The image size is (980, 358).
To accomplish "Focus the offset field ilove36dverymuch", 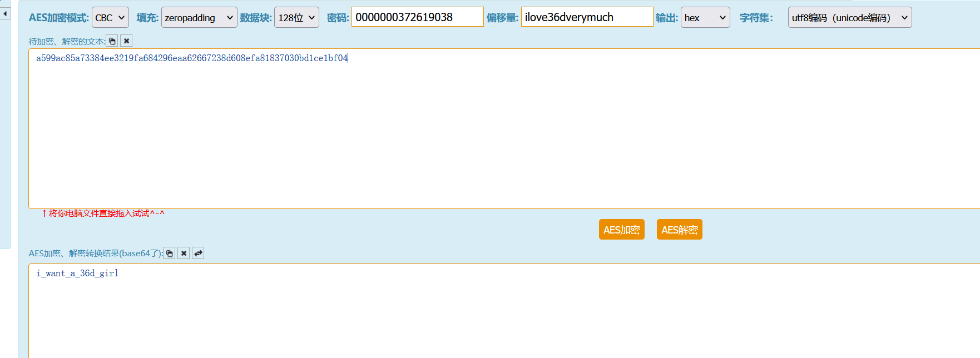I will pyautogui.click(x=587, y=17).
